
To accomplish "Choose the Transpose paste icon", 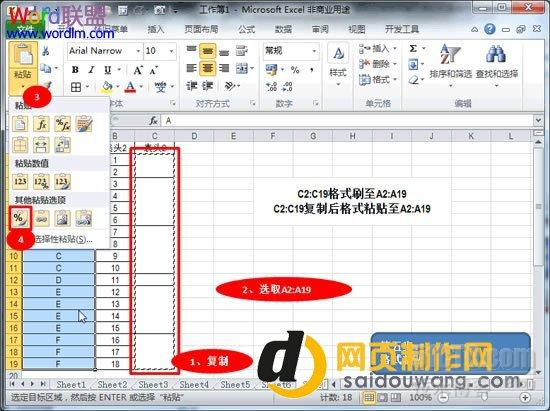I will [x=63, y=145].
